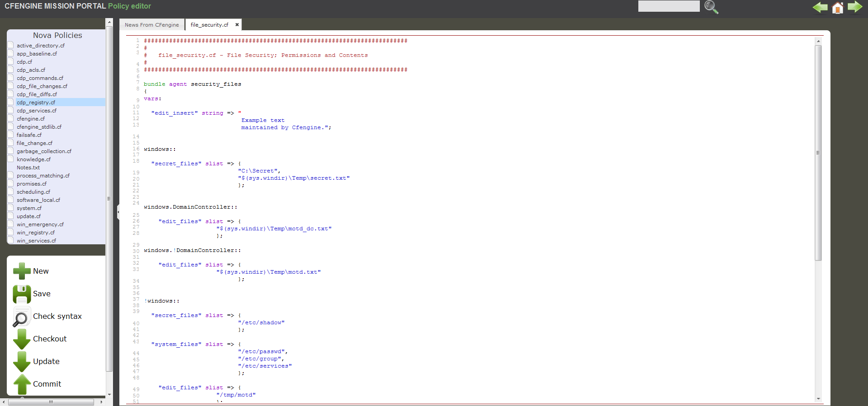The width and height of the screenshot is (868, 406).
Task: Open win_emergency.cf policy file
Action: [x=40, y=224]
